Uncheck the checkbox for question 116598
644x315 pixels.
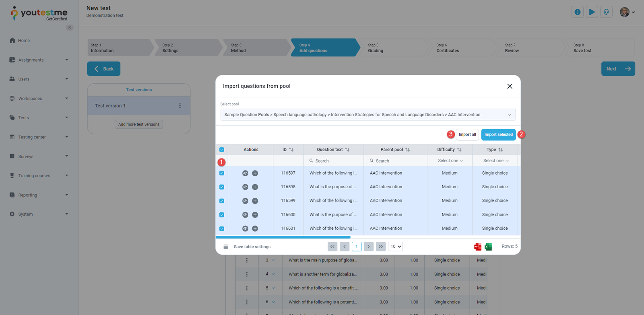tap(222, 187)
